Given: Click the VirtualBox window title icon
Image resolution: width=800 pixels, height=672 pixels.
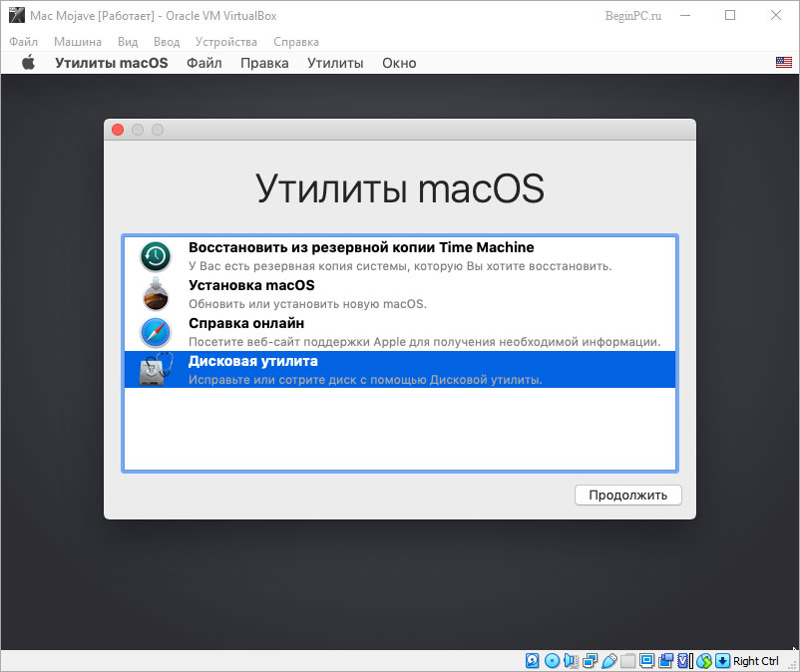Looking at the screenshot, I should coord(16,15).
